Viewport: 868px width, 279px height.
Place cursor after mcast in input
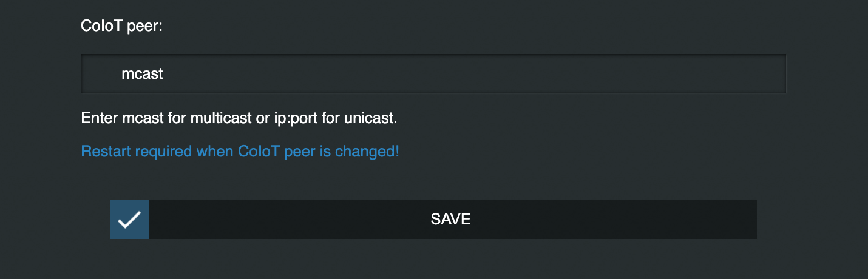coord(165,74)
